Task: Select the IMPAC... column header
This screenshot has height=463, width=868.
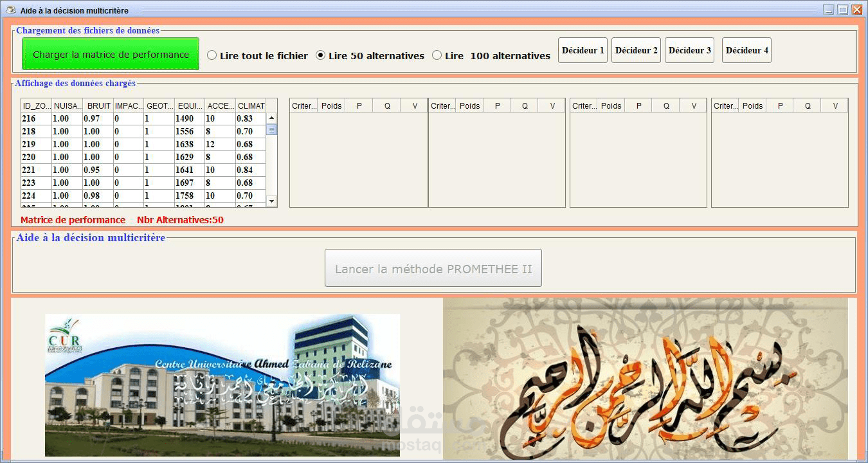Action: click(x=129, y=105)
